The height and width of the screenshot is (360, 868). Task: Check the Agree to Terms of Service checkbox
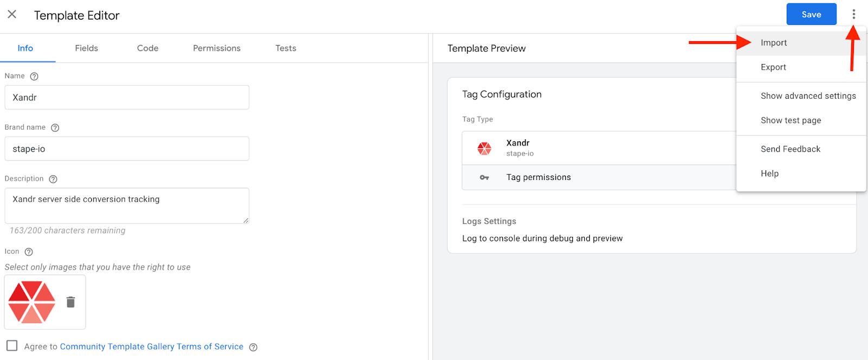tap(12, 345)
